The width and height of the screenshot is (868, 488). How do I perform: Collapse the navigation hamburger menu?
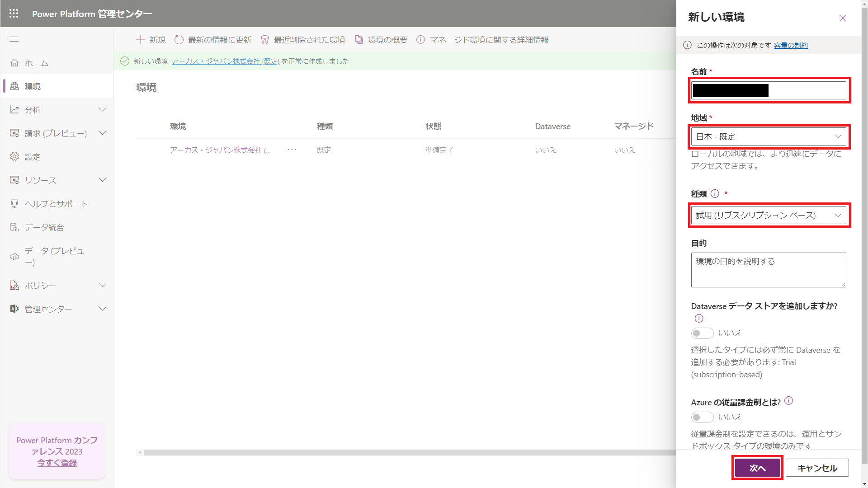tap(14, 39)
